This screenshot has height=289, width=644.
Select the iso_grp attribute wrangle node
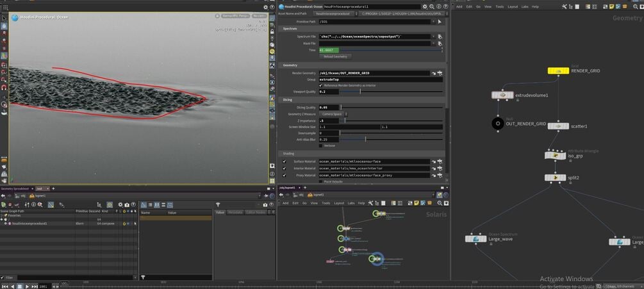555,156
